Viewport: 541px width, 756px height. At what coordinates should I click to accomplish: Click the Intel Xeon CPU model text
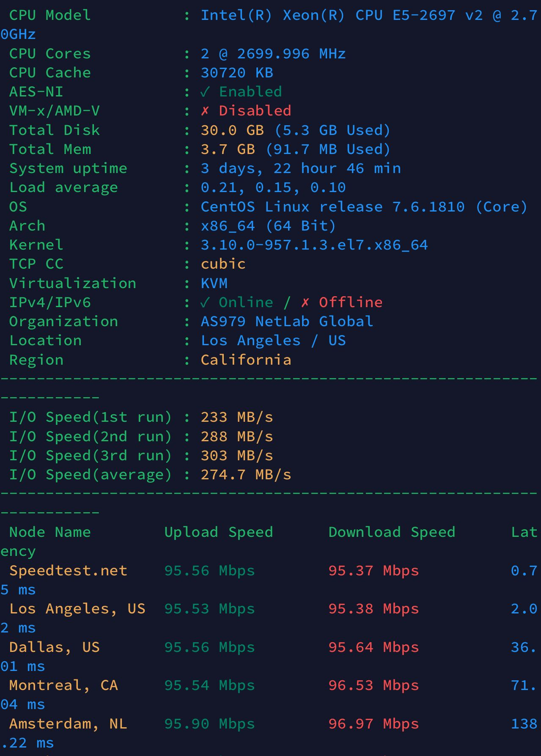click(x=368, y=15)
